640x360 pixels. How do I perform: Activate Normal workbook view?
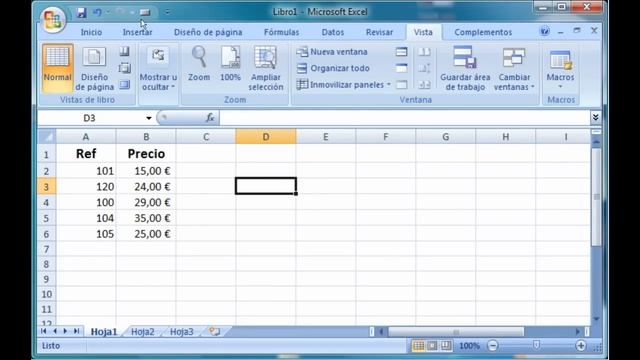point(57,68)
